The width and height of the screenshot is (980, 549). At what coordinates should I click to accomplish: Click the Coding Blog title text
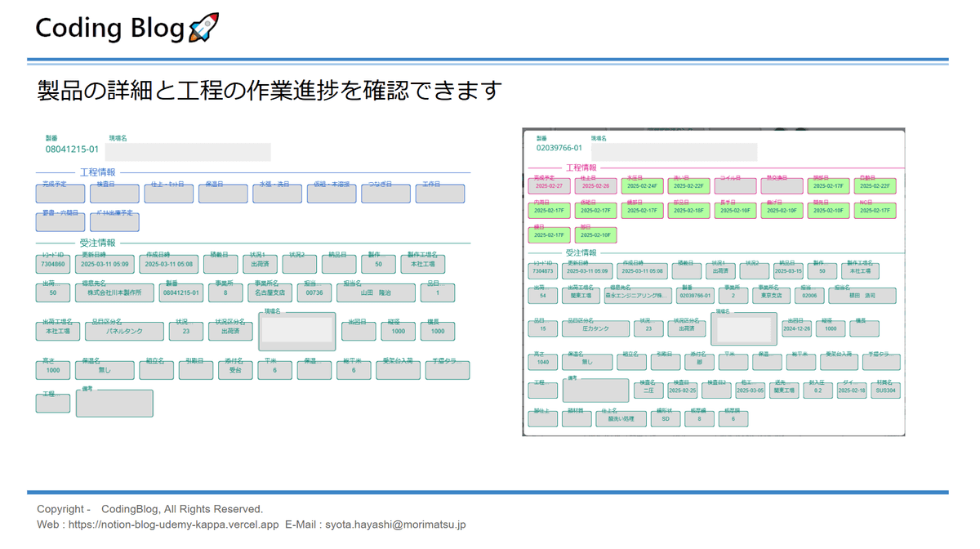coord(110,28)
